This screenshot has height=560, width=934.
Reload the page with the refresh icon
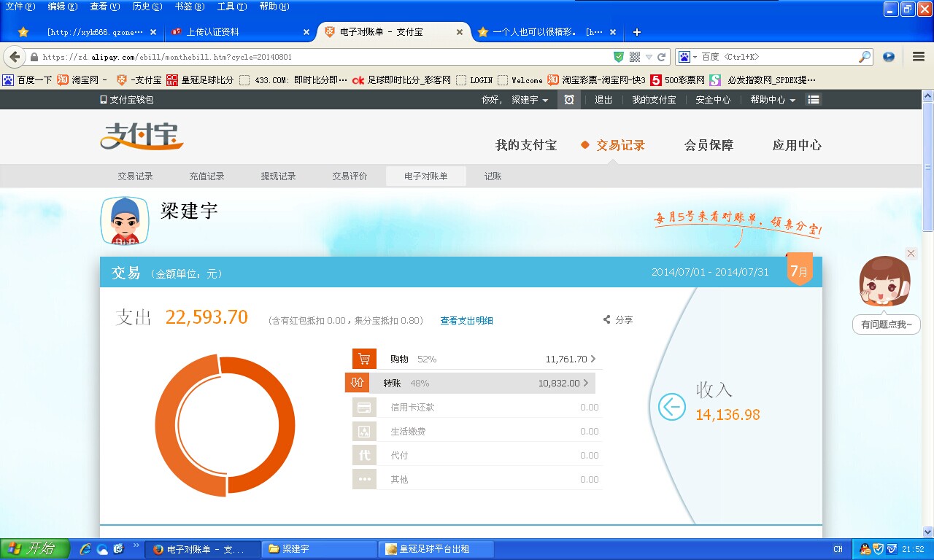[x=662, y=57]
